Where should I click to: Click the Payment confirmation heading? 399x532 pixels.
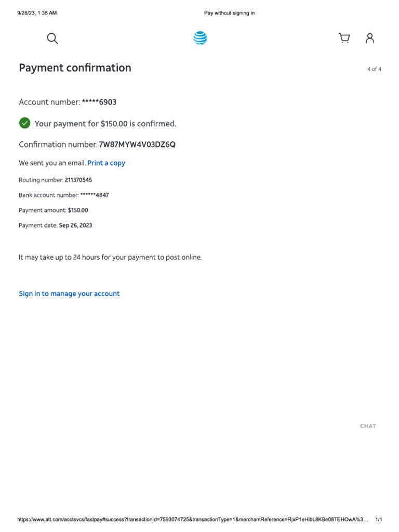point(75,68)
